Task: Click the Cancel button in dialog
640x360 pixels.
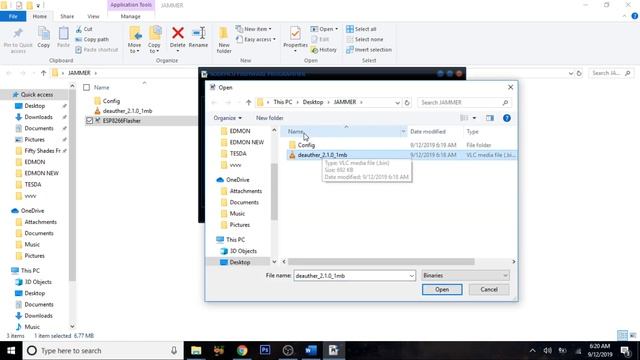Action: [489, 289]
